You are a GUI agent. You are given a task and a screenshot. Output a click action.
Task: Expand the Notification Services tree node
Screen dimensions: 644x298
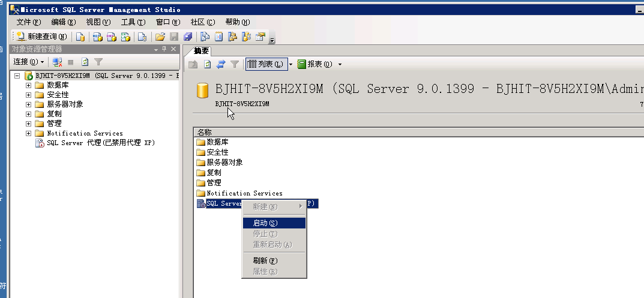pos(28,133)
